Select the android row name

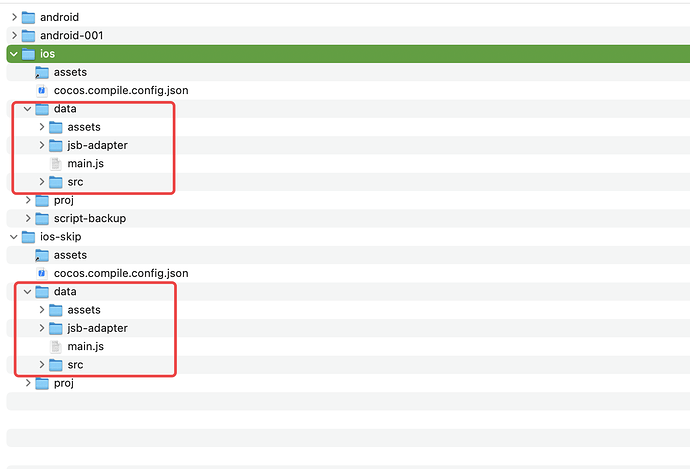[59, 17]
